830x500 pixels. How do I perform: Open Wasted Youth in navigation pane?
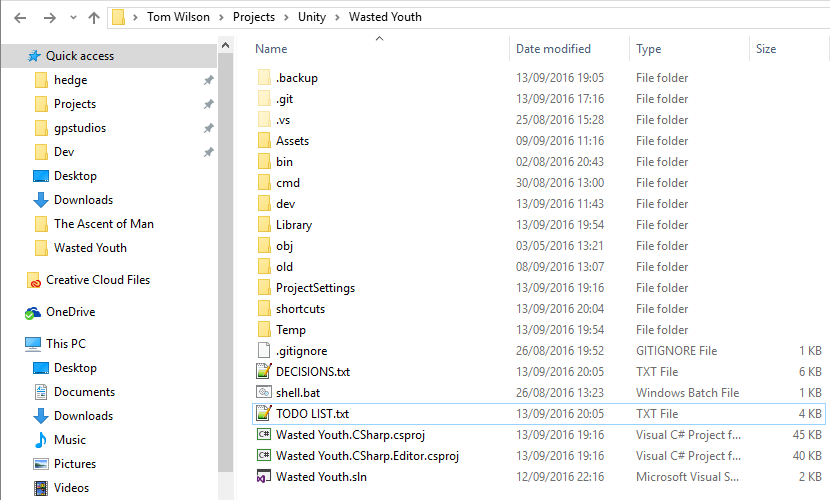click(90, 248)
